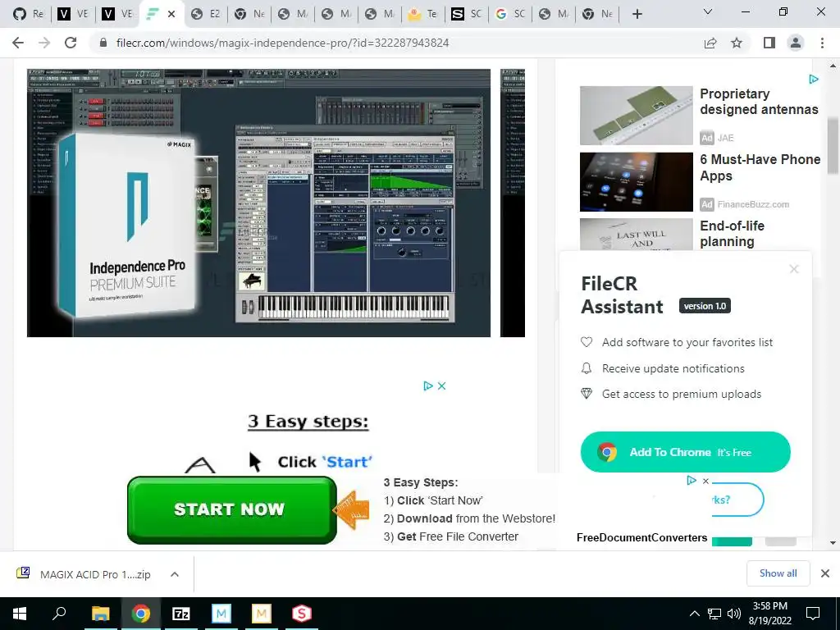Switch to the first VE tab
Screen dimensions: 840x630
coord(72,14)
